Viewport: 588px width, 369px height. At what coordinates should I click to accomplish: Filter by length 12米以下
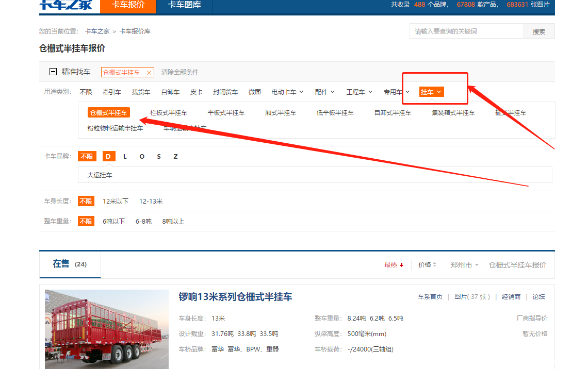point(116,201)
